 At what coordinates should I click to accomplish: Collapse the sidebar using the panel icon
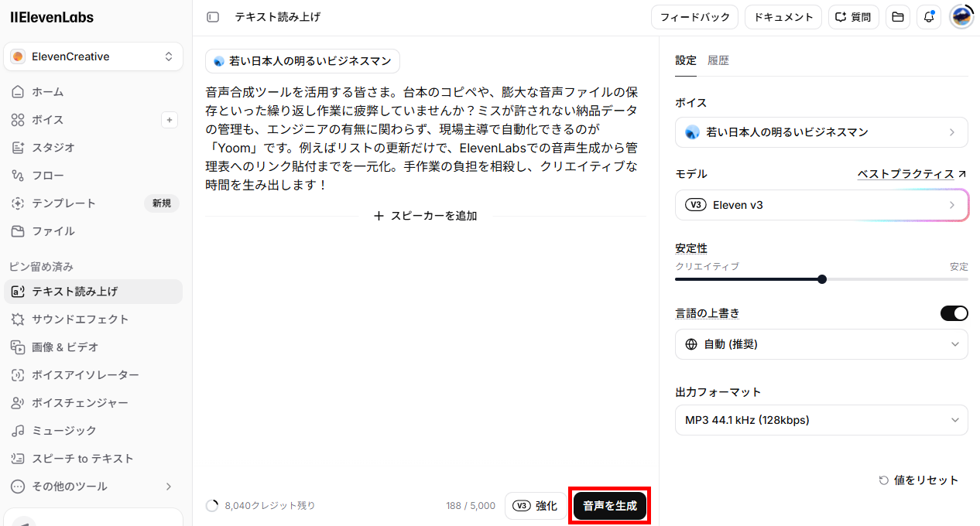point(213,17)
